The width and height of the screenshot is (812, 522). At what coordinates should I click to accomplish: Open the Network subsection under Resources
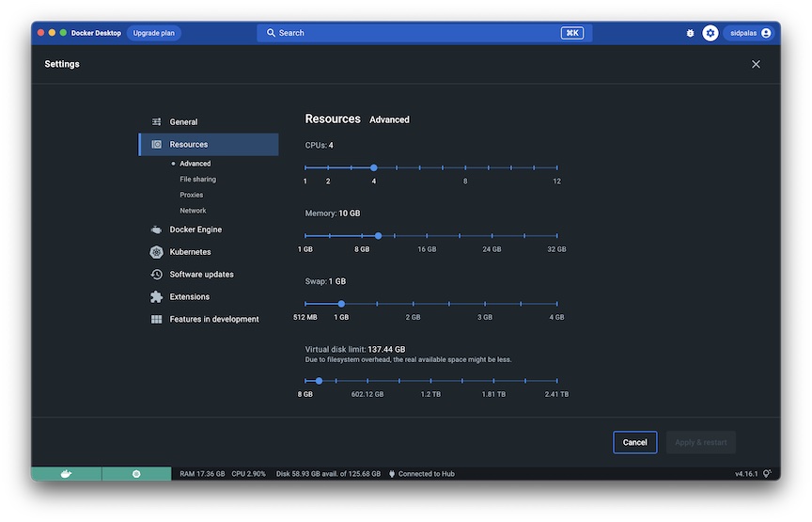[x=193, y=211]
